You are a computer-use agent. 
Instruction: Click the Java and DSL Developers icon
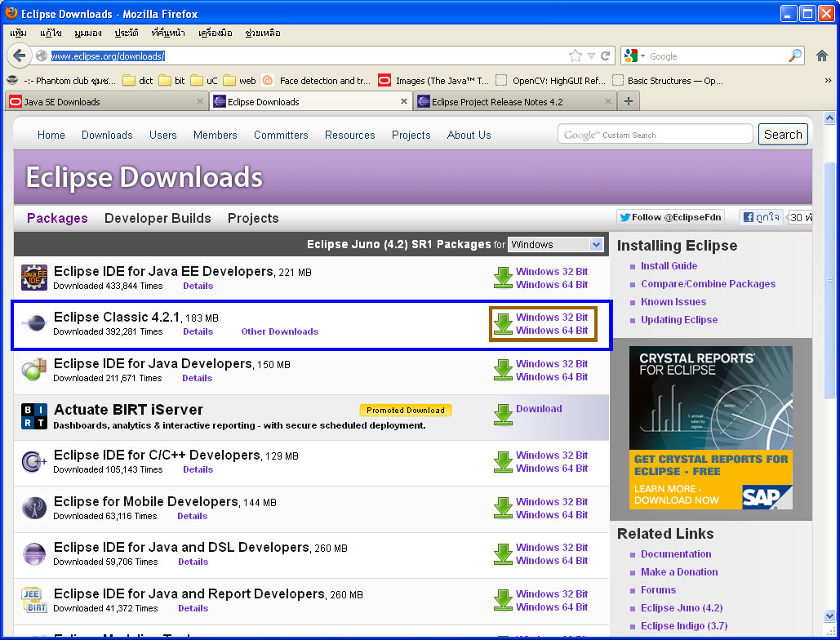tap(33, 553)
